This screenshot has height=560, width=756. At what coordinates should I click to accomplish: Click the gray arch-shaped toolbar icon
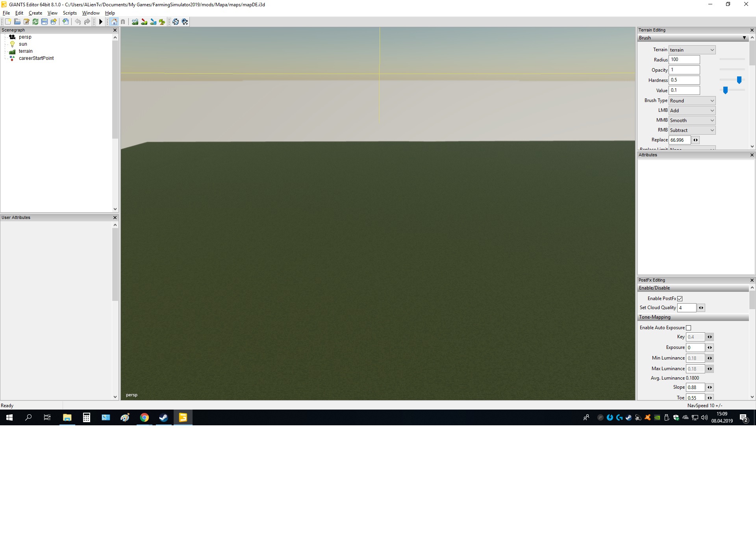click(123, 22)
